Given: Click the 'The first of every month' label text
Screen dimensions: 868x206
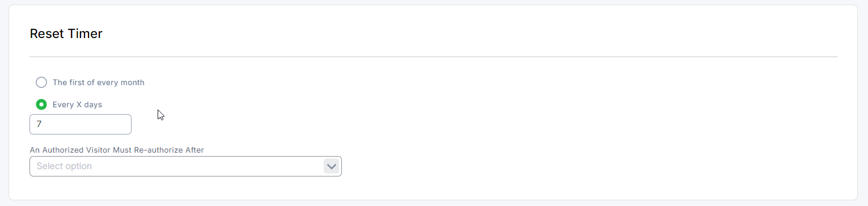Looking at the screenshot, I should 99,82.
